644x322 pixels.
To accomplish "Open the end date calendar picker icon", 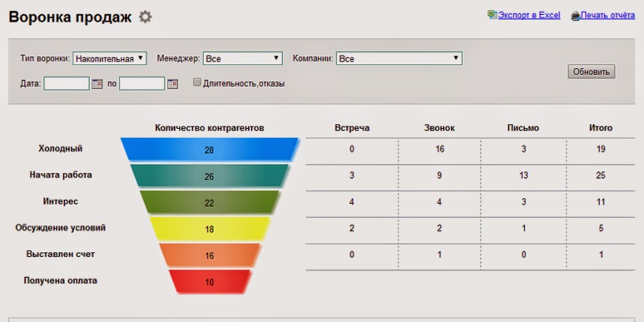I will 172,84.
